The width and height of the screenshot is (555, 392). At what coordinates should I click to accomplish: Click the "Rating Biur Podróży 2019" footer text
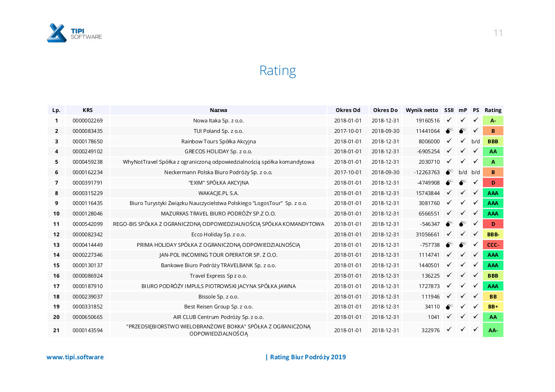click(x=308, y=357)
